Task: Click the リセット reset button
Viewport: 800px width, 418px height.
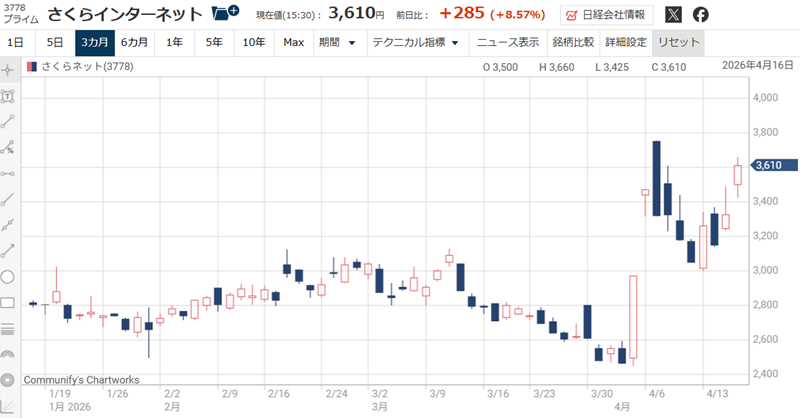Action: [x=676, y=43]
